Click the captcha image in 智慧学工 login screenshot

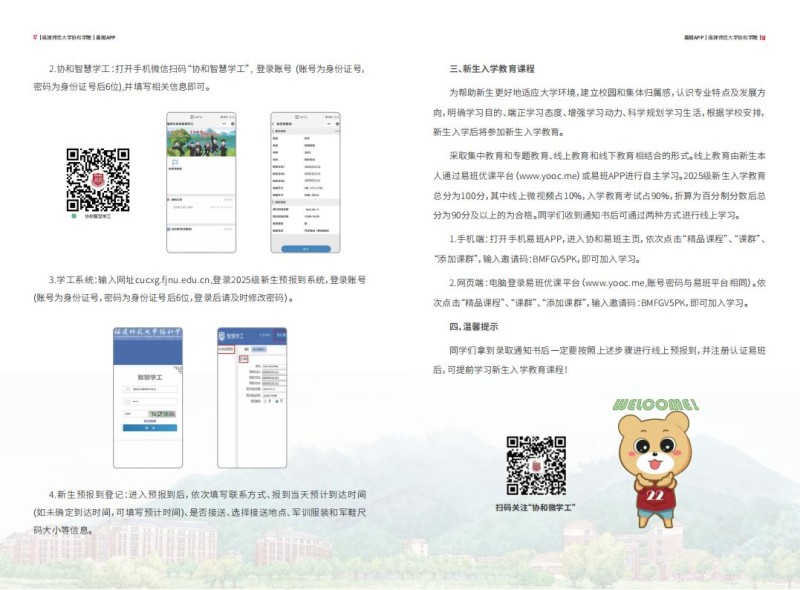coord(161,413)
